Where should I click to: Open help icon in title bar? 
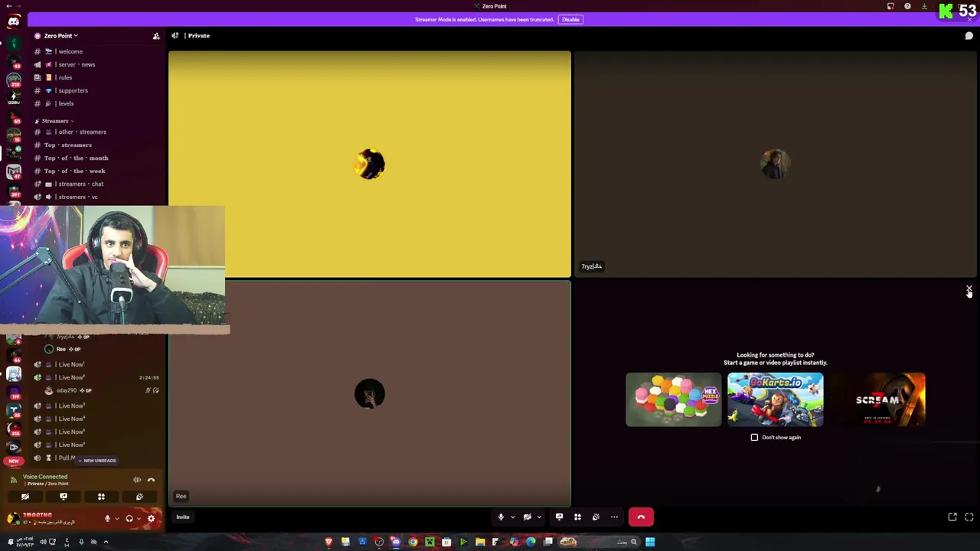pyautogui.click(x=907, y=6)
